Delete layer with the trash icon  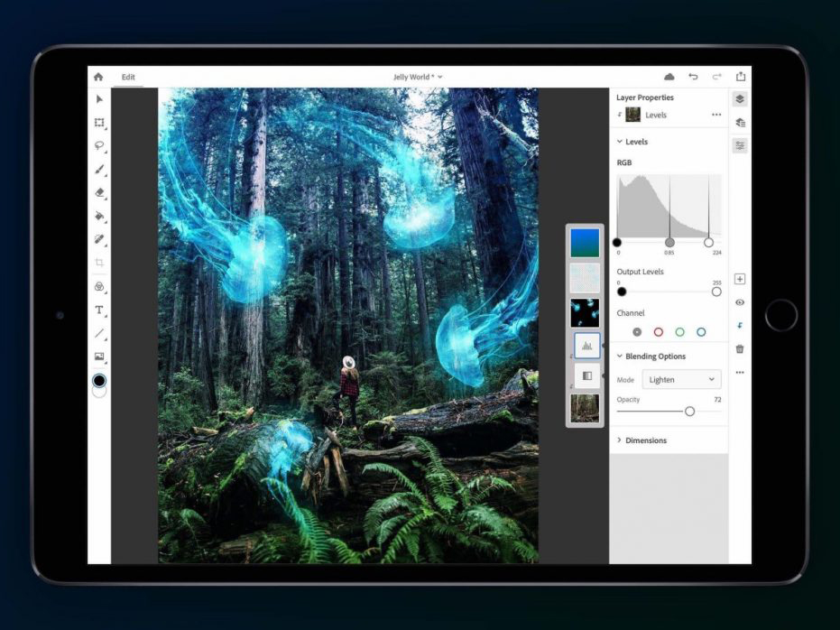point(740,349)
